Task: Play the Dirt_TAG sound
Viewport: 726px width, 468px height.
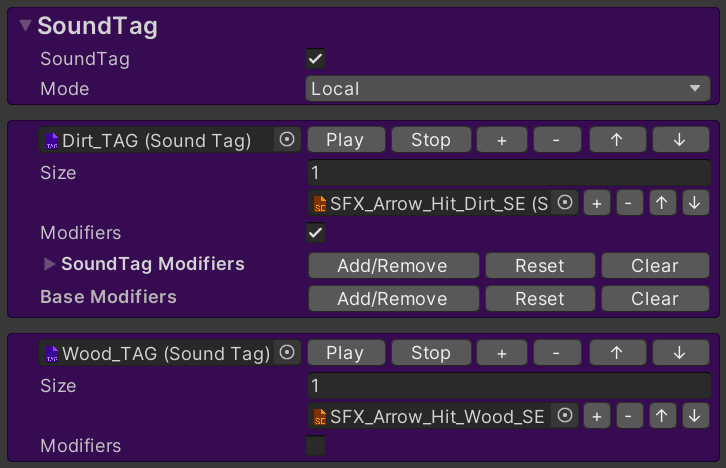Action: [x=344, y=140]
